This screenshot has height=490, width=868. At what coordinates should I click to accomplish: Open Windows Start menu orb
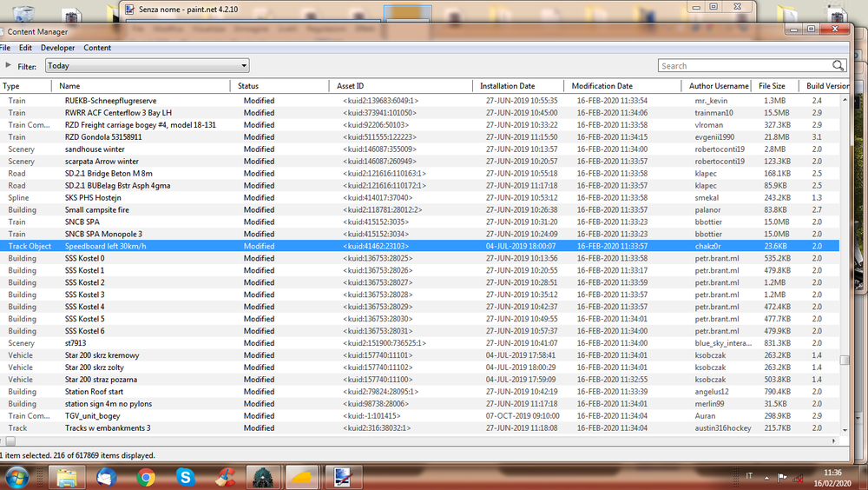(16, 477)
